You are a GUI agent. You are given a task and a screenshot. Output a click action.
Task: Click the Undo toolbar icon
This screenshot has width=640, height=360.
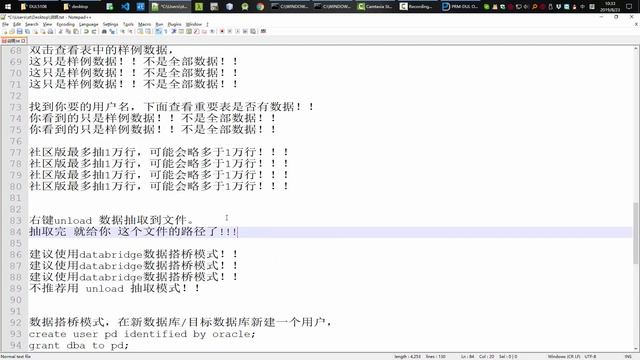coord(86,31)
